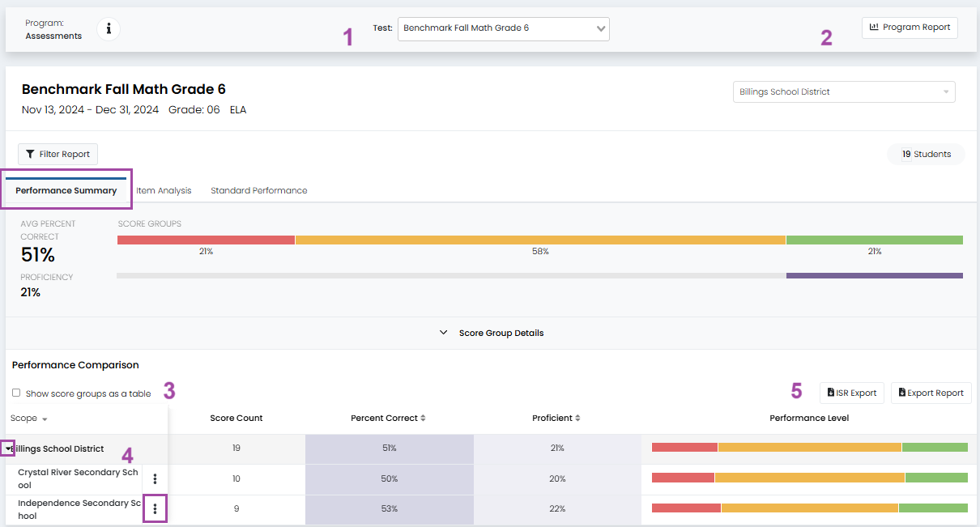Open the Billings School District dropdown

843,92
